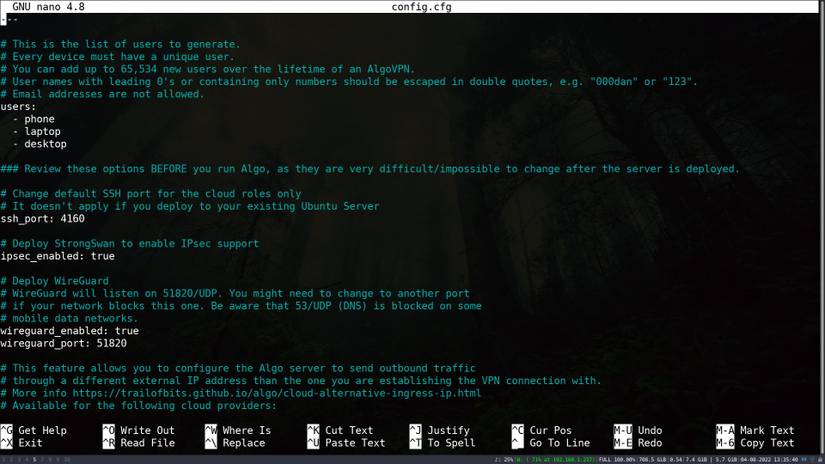This screenshot has width=825, height=464.
Task: Click the ^K Cut Text shortcut
Action: click(x=340, y=430)
